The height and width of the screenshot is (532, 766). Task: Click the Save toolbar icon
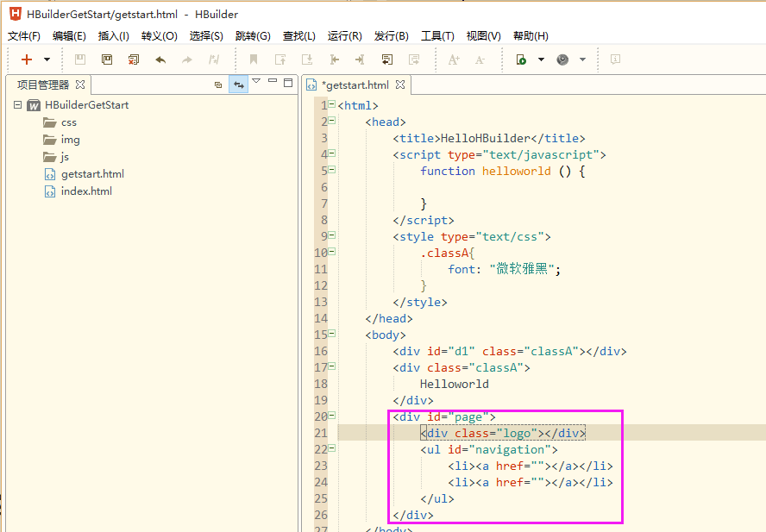click(x=80, y=59)
